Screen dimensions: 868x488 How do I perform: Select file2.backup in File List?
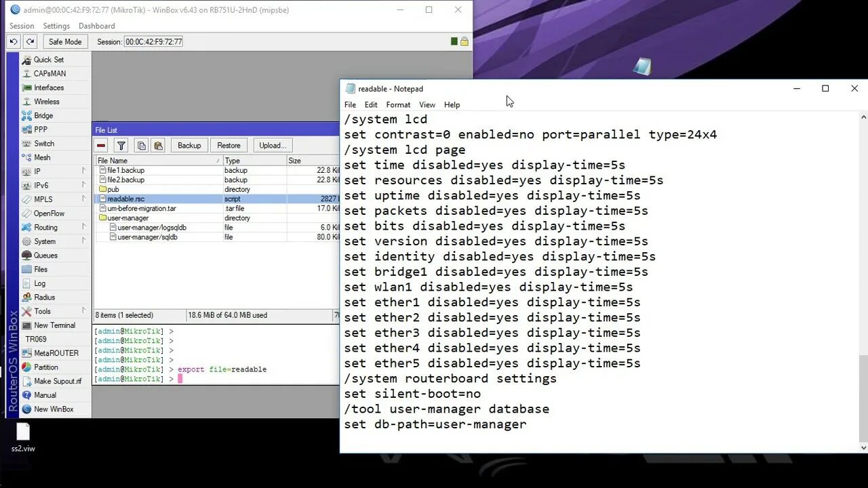point(216,180)
